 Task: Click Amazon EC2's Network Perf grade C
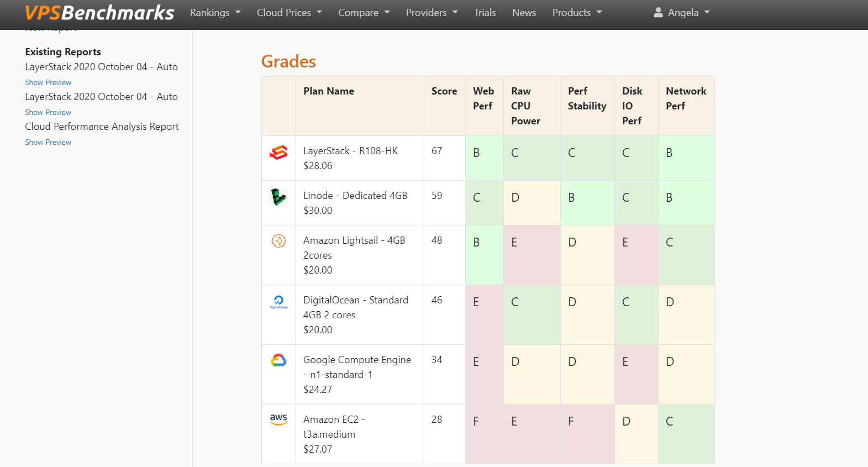tap(669, 422)
